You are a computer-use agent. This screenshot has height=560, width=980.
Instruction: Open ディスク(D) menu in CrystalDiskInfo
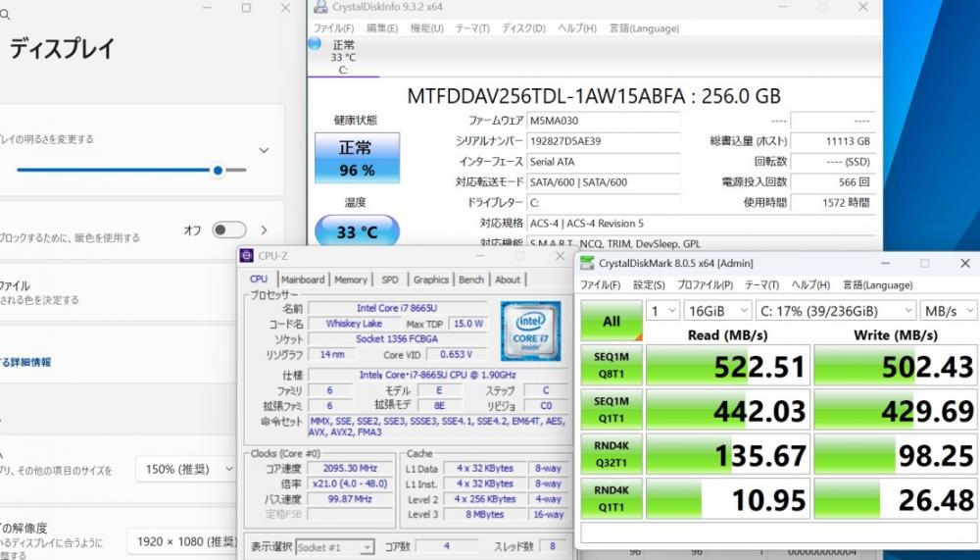523,28
